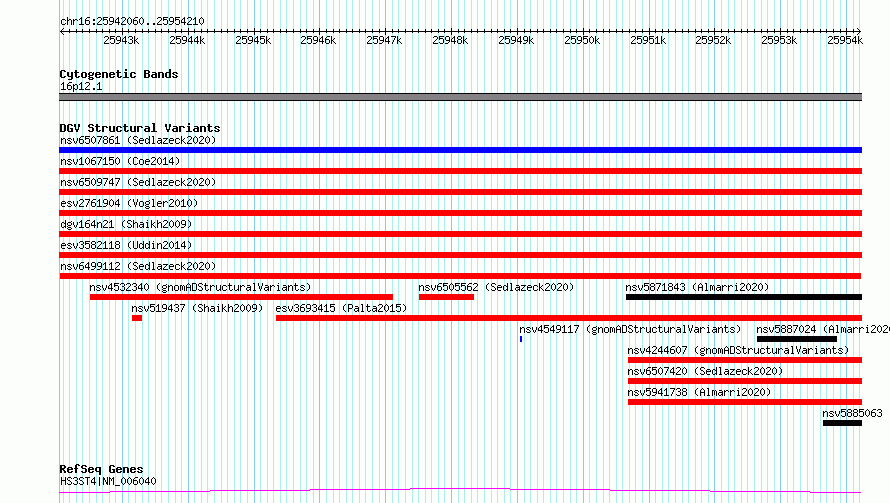Click the black bar under nsv5885063
This screenshot has width=890, height=503.
click(x=842, y=423)
